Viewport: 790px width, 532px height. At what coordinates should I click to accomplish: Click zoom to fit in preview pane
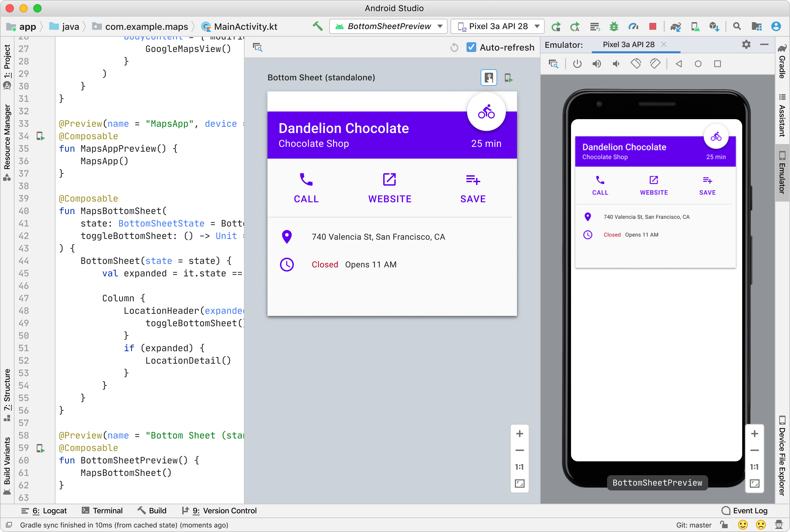point(520,484)
